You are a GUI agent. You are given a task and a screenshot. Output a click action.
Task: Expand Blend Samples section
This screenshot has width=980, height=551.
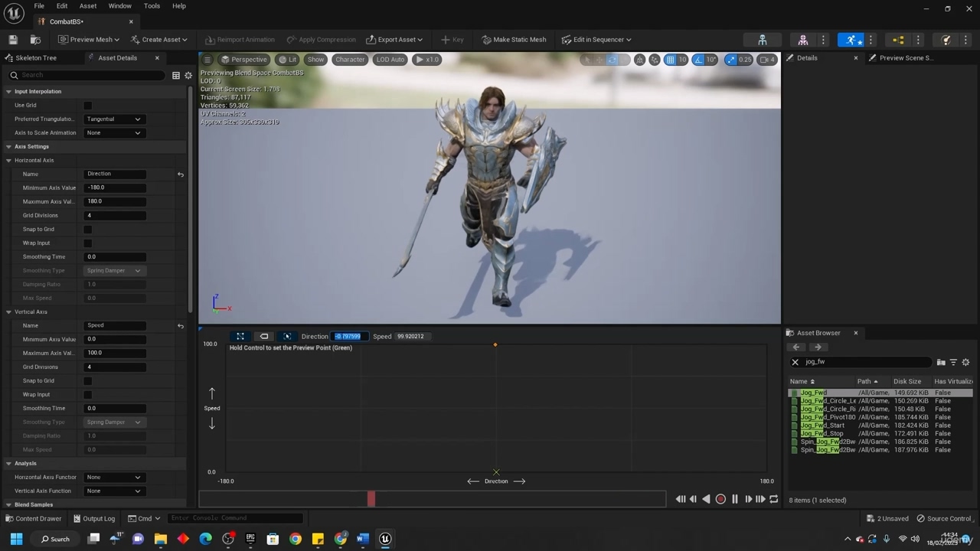[x=8, y=505]
